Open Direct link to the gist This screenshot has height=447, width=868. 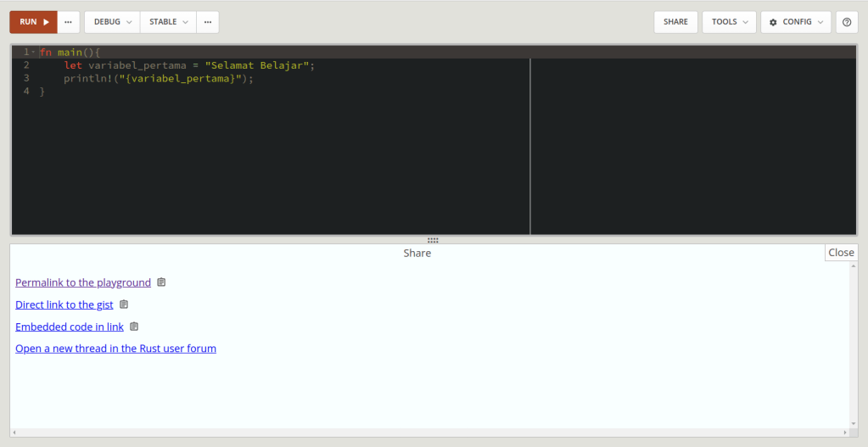pos(64,305)
